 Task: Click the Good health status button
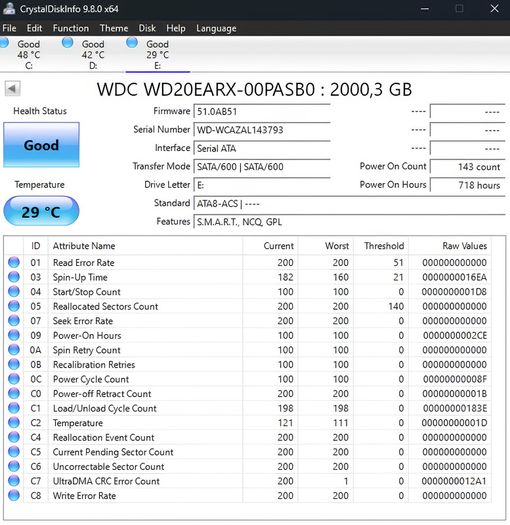click(x=42, y=145)
